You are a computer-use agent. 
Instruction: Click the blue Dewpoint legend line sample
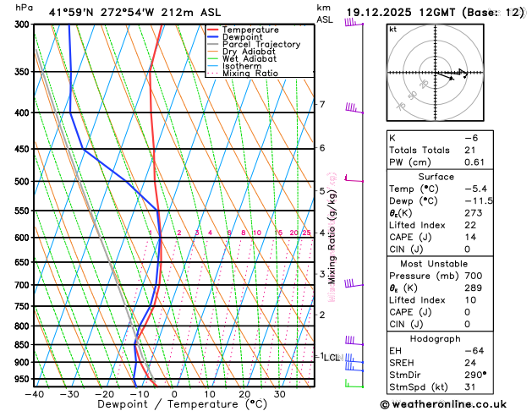(x=213, y=37)
